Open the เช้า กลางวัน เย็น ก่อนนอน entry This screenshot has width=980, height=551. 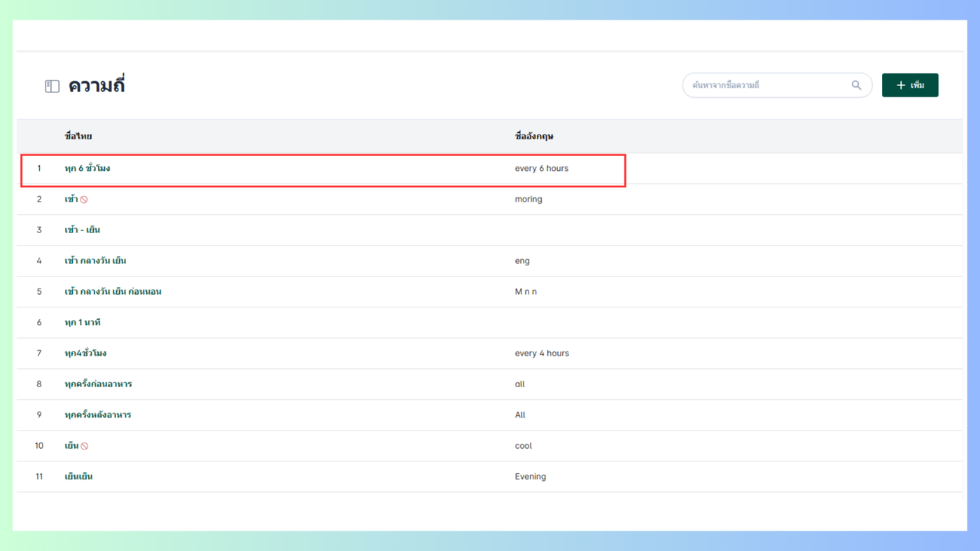coord(113,291)
